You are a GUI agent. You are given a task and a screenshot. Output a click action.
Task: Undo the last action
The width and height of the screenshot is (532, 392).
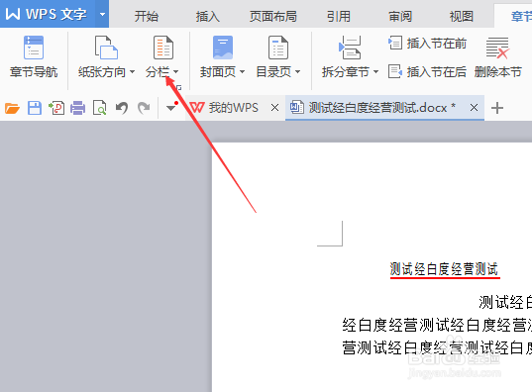tap(122, 108)
